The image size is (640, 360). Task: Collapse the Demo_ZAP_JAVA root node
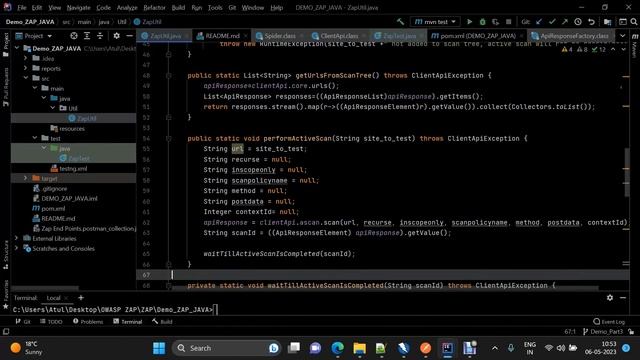click(x=17, y=48)
